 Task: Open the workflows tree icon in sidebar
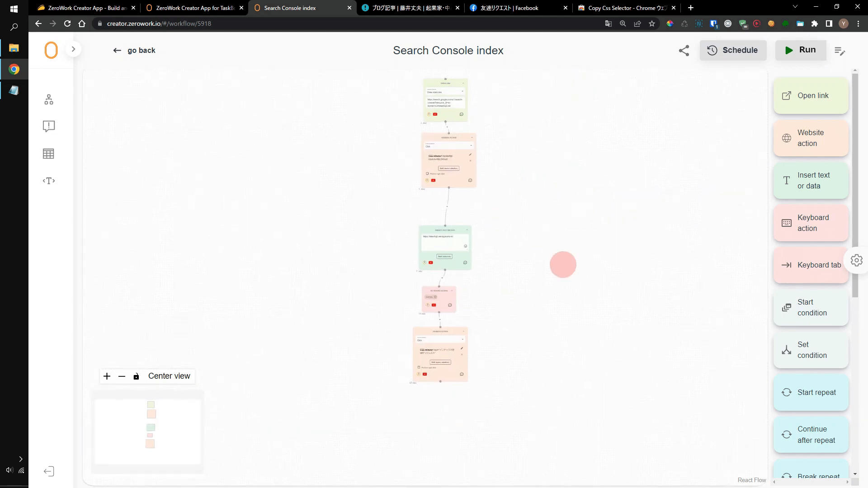pos(49,99)
